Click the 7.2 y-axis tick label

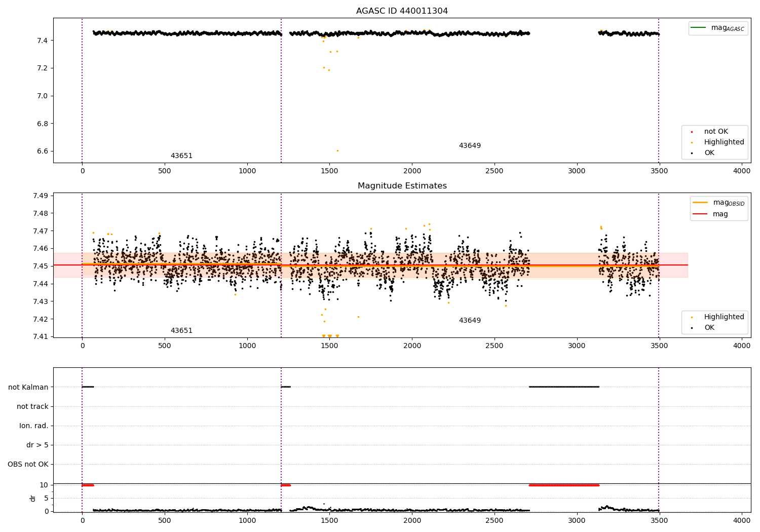[43, 68]
